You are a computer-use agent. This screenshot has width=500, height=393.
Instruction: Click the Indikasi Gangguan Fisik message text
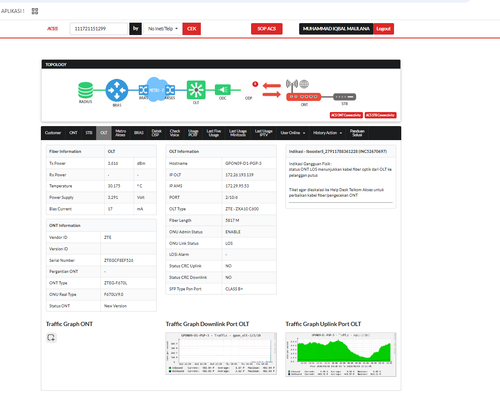(x=340, y=169)
